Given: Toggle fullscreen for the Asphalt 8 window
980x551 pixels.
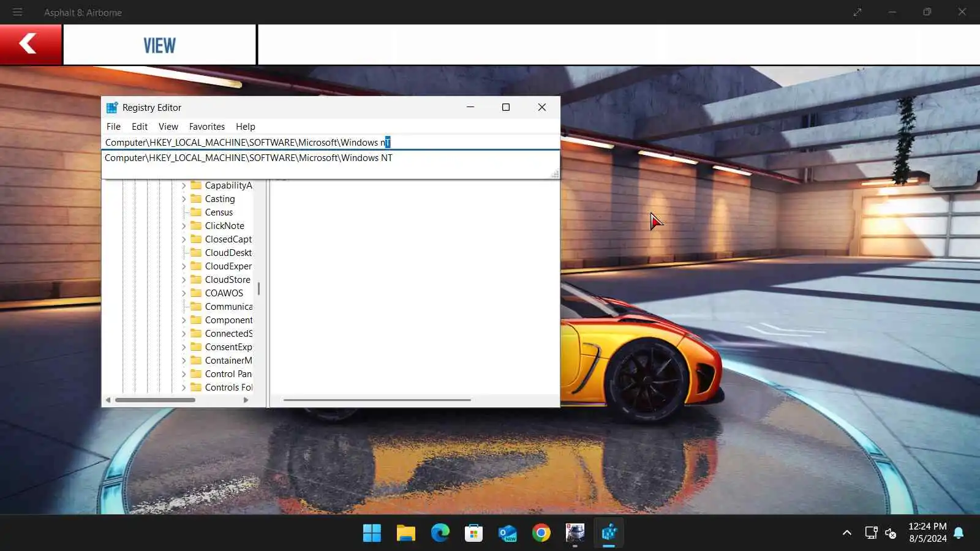Looking at the screenshot, I should tap(858, 12).
